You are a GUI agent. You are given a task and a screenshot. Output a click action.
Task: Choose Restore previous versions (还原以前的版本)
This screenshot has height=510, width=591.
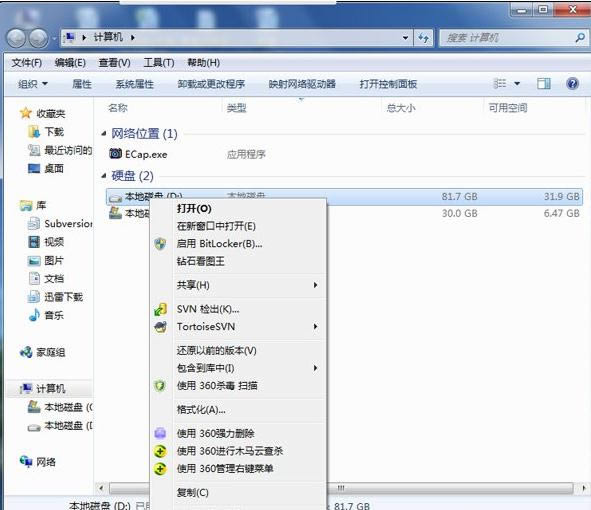pos(239,351)
